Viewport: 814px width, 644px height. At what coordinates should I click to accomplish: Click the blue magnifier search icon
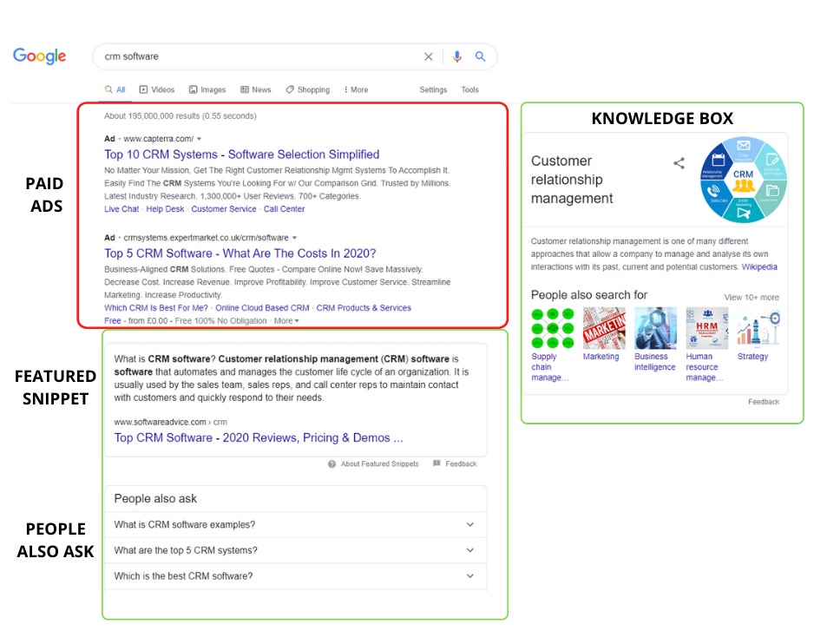tap(480, 56)
